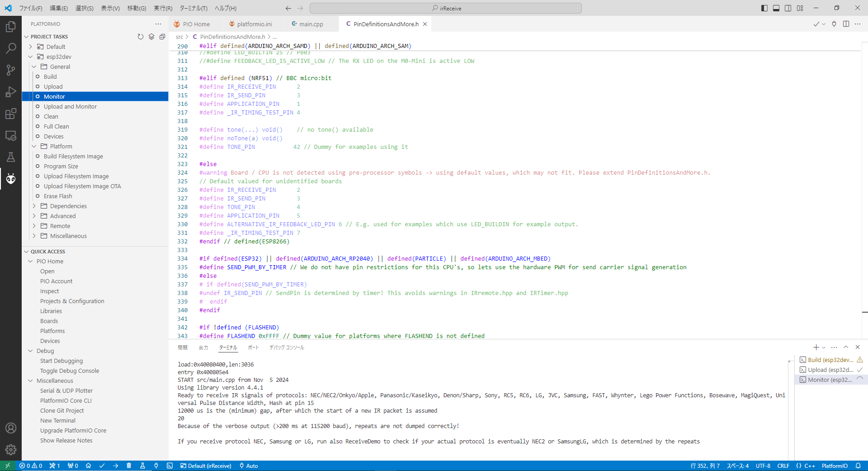Open the Source Control view
The width and height of the screenshot is (868, 471).
click(x=11, y=70)
